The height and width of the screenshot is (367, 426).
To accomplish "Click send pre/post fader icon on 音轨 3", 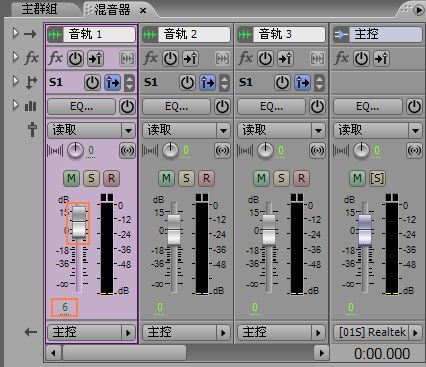I will (x=303, y=82).
